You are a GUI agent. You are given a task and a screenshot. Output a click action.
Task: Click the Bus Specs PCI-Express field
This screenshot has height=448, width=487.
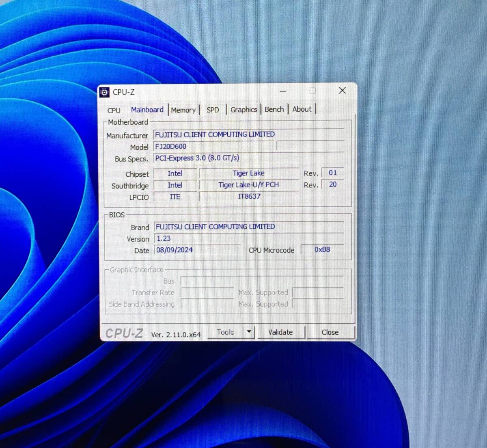coord(248,158)
